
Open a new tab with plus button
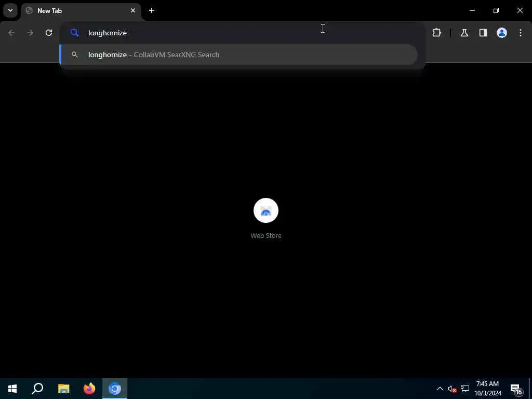tap(152, 10)
